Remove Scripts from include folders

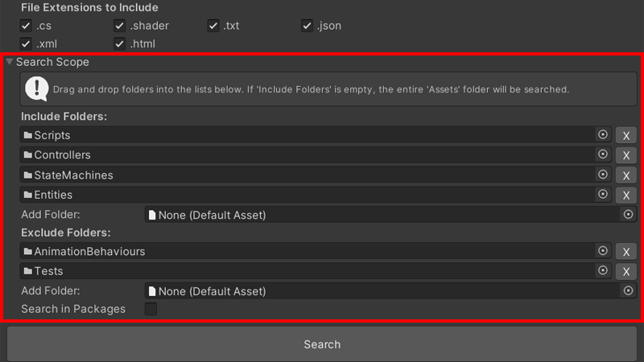click(x=626, y=135)
